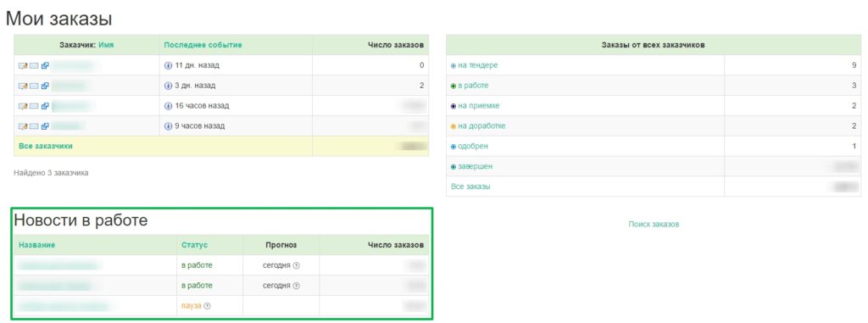This screenshot has width=868, height=323.
Task: Open orders на приемке
Action: (479, 106)
